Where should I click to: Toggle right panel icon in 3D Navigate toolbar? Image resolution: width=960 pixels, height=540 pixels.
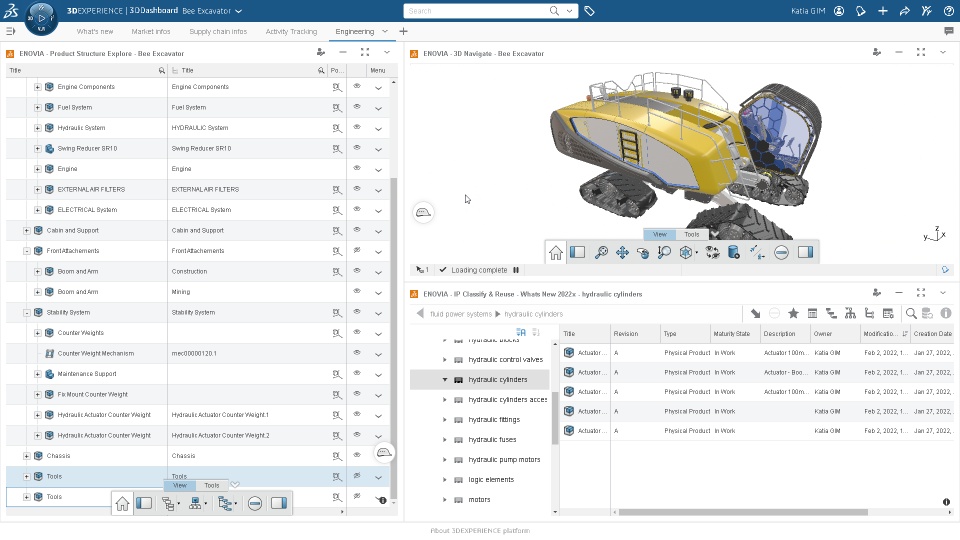805,252
